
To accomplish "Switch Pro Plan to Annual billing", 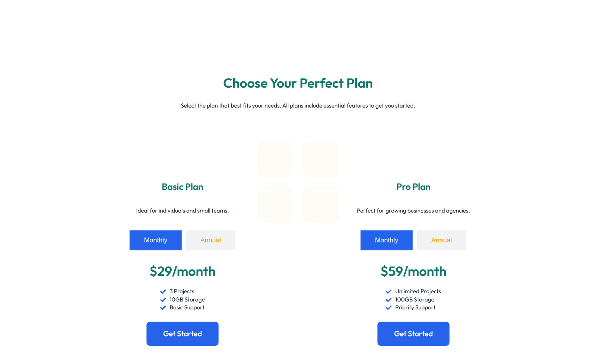I will point(441,240).
